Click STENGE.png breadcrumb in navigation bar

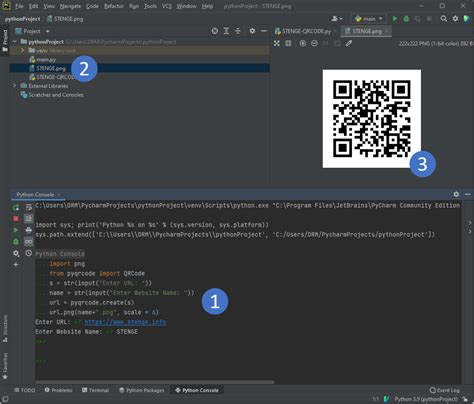pyautogui.click(x=65, y=19)
